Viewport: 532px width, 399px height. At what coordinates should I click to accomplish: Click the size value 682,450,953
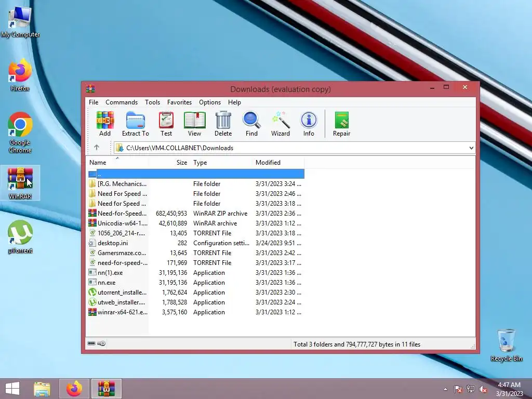point(171,214)
